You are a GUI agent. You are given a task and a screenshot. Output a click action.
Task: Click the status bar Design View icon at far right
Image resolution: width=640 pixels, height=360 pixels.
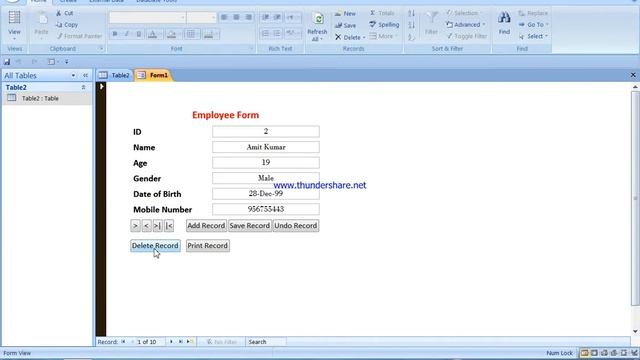click(x=634, y=353)
